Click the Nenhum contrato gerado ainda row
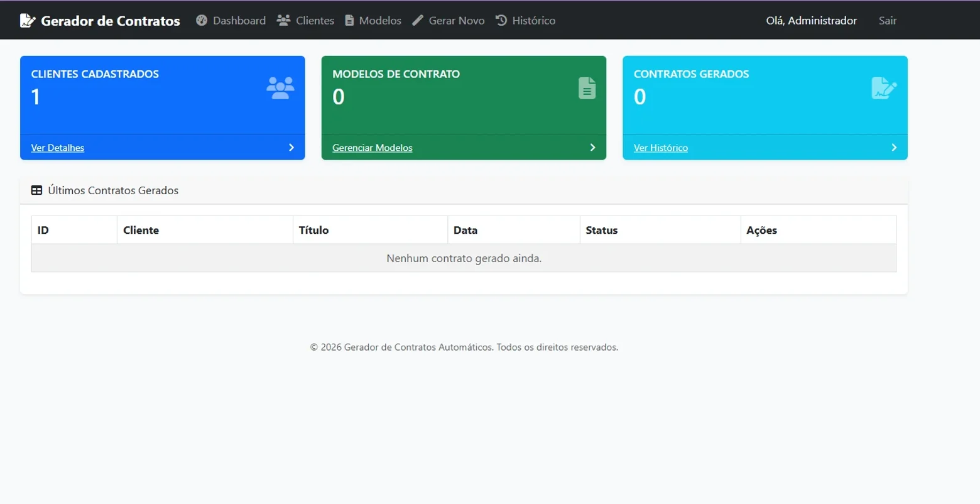Screen dimensions: 980x504 pos(464,258)
